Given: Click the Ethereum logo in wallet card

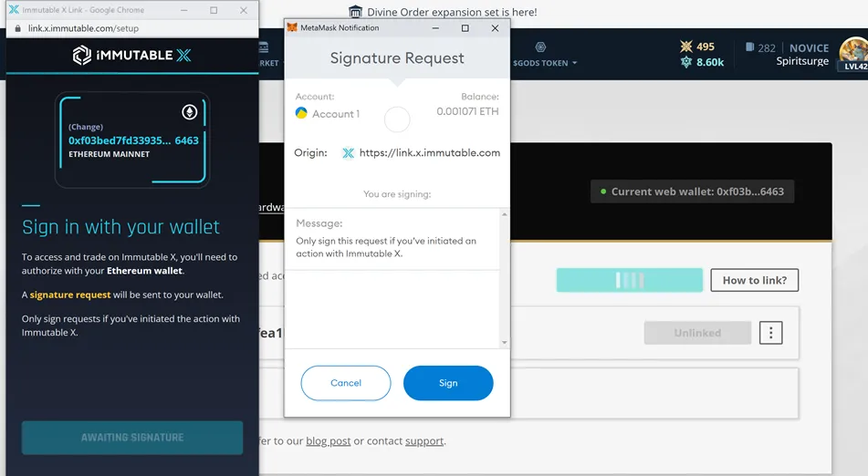Looking at the screenshot, I should pos(189,112).
